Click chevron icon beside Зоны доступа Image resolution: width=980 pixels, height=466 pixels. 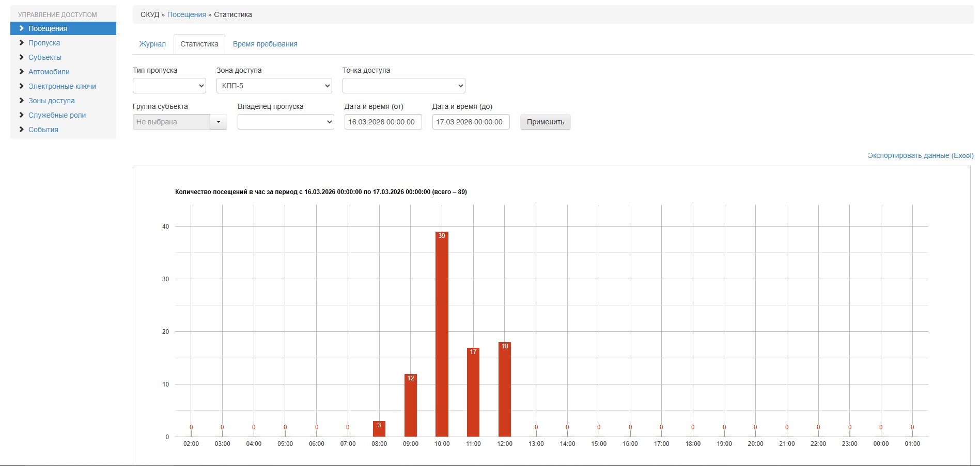click(22, 101)
